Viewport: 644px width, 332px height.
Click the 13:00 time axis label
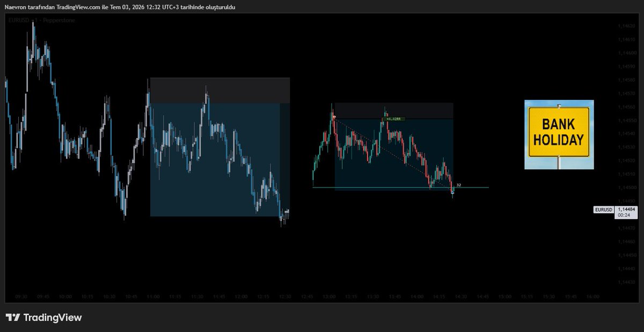pos(330,296)
